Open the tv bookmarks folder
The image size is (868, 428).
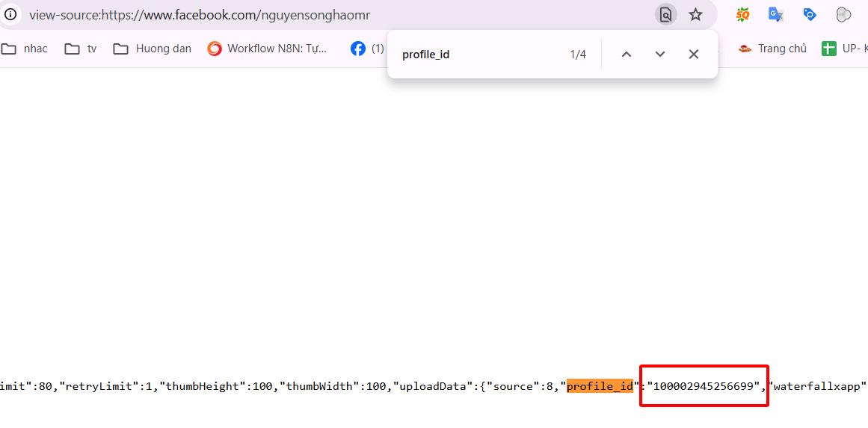coord(80,49)
